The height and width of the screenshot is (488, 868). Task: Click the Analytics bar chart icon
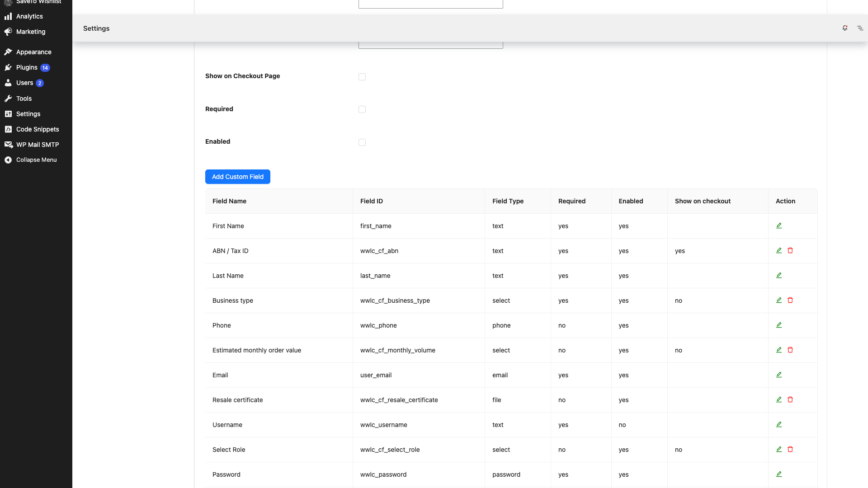[8, 16]
